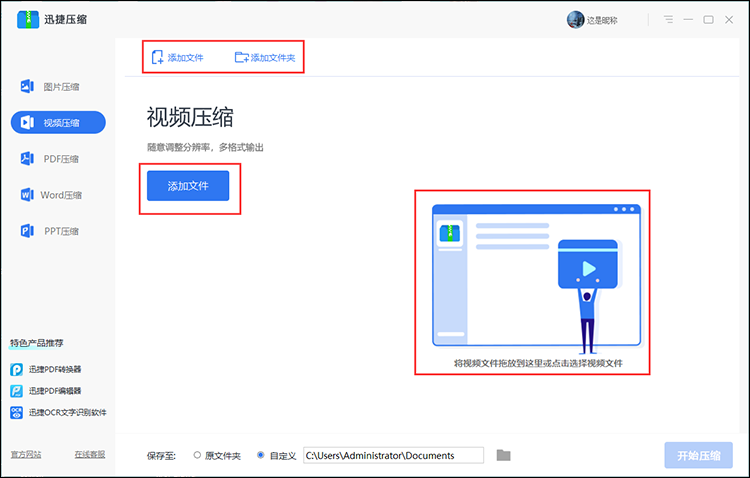750x478 pixels.
Task: Click the 迅捷PDF编辑器 icon
Action: 16,391
